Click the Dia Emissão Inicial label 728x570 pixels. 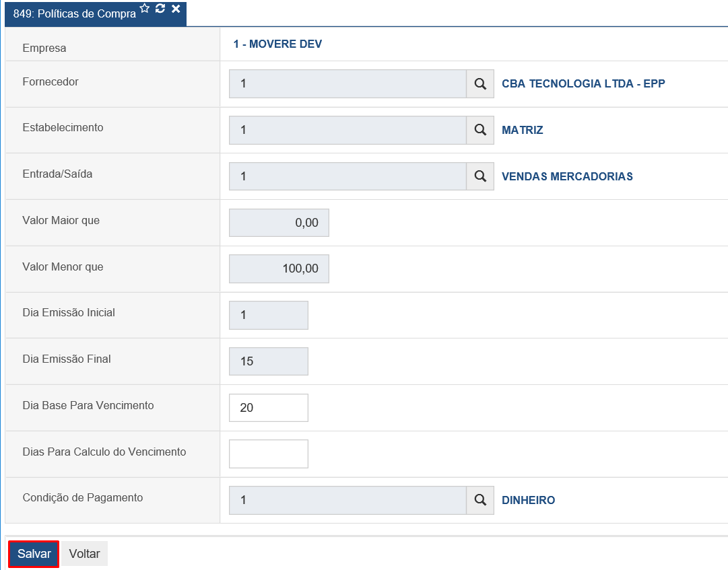pyautogui.click(x=68, y=313)
